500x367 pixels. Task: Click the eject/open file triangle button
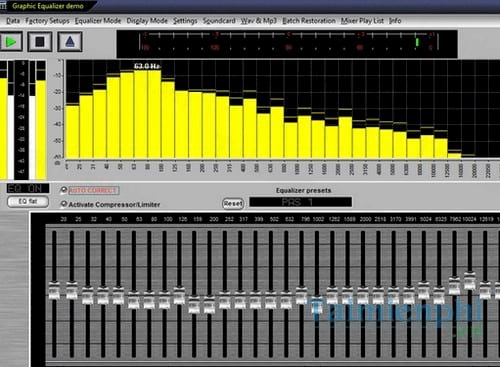(x=70, y=42)
